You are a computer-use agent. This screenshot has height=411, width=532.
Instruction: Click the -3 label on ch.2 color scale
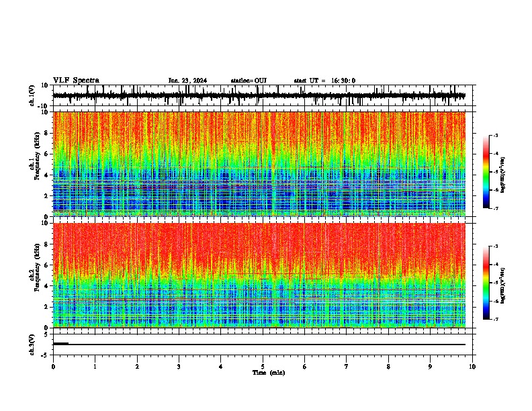tap(495, 246)
